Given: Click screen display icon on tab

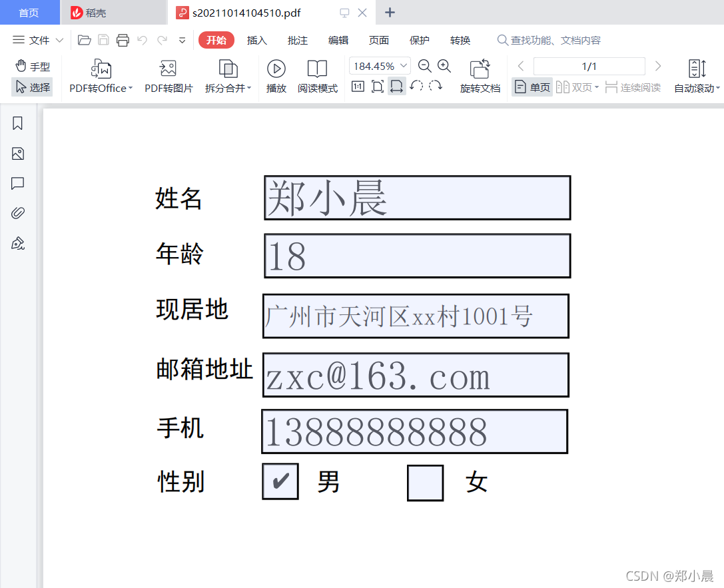Looking at the screenshot, I should (344, 13).
